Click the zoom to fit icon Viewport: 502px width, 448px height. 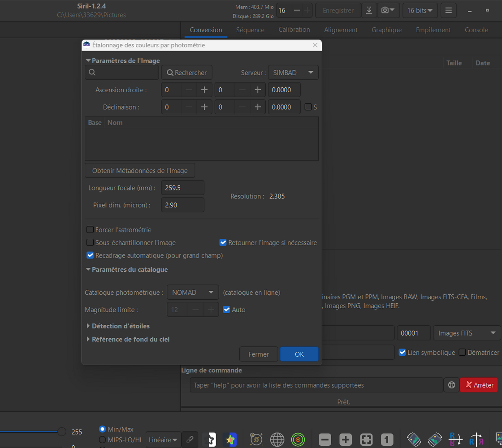click(x=367, y=439)
